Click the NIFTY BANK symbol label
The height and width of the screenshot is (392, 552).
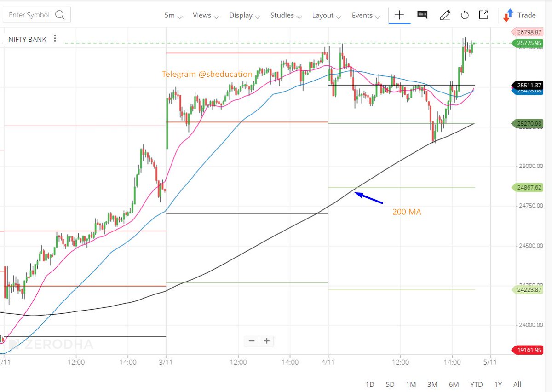[x=27, y=39]
